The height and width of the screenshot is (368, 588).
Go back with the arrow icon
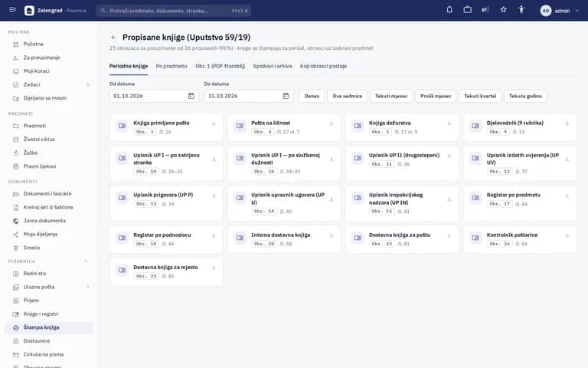click(113, 37)
